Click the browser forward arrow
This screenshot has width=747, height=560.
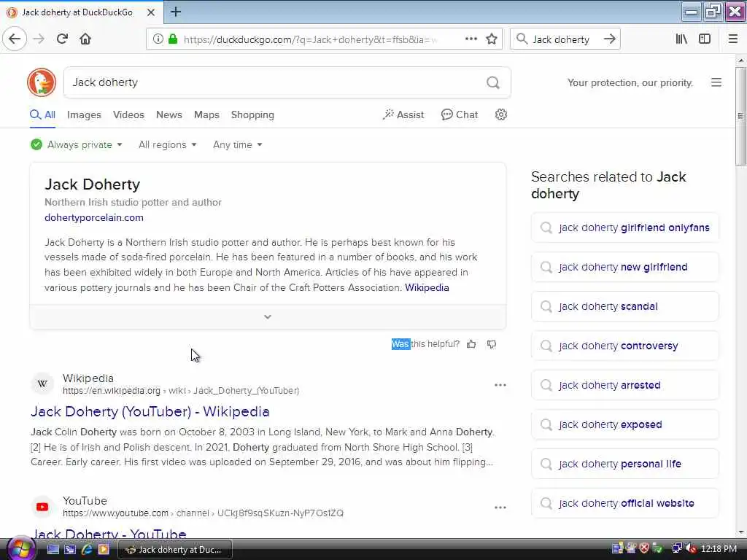39,39
